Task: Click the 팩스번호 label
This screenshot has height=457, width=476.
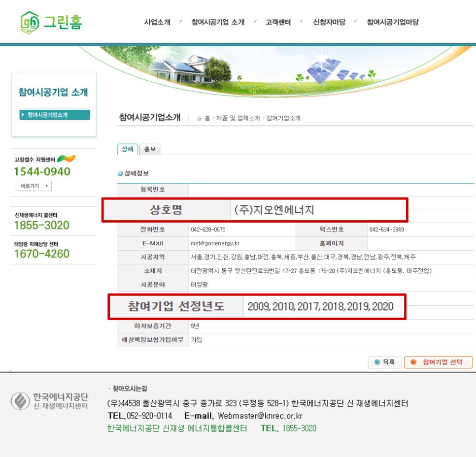Action: pos(332,229)
